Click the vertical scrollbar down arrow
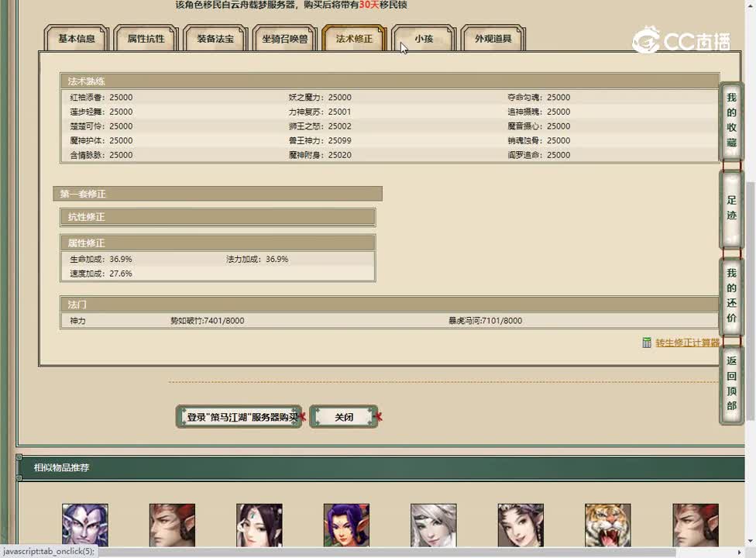 751,542
